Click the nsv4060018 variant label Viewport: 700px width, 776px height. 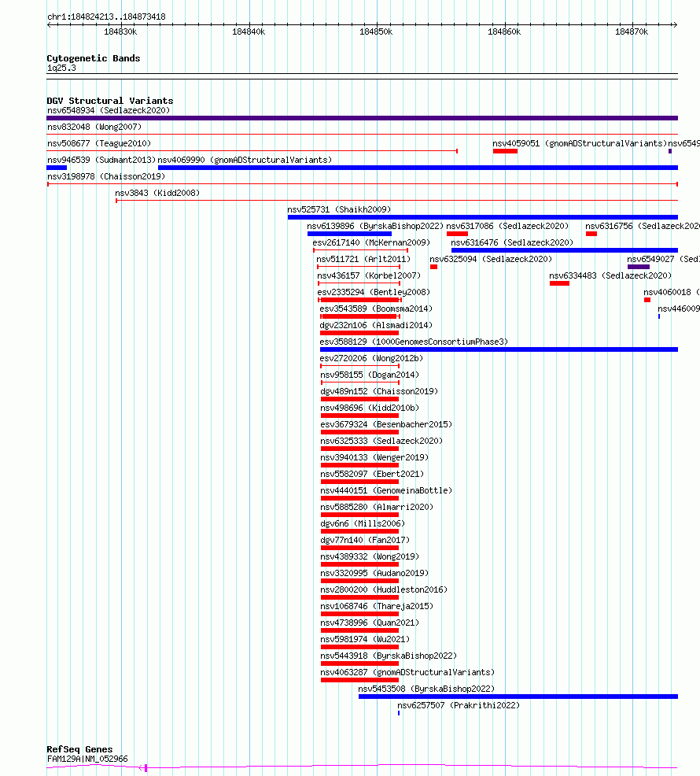click(672, 293)
